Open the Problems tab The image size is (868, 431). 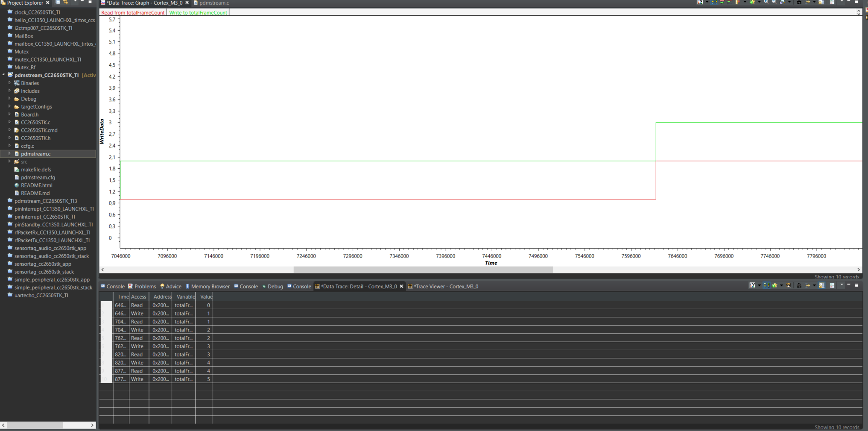[x=142, y=286]
